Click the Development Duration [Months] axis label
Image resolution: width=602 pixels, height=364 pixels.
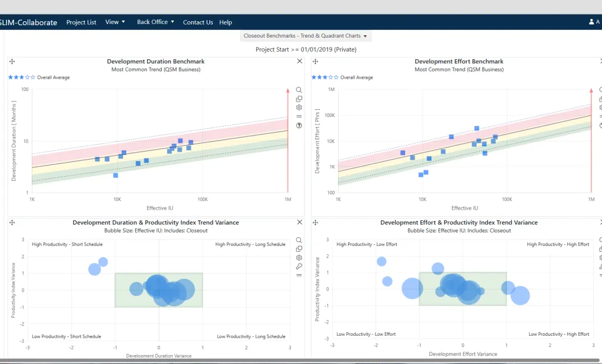(x=14, y=141)
